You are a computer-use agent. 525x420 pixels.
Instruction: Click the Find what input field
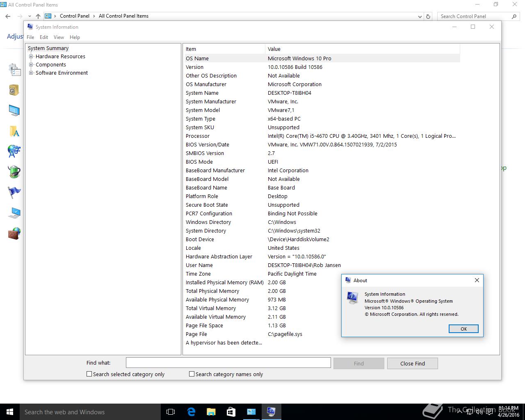point(228,363)
